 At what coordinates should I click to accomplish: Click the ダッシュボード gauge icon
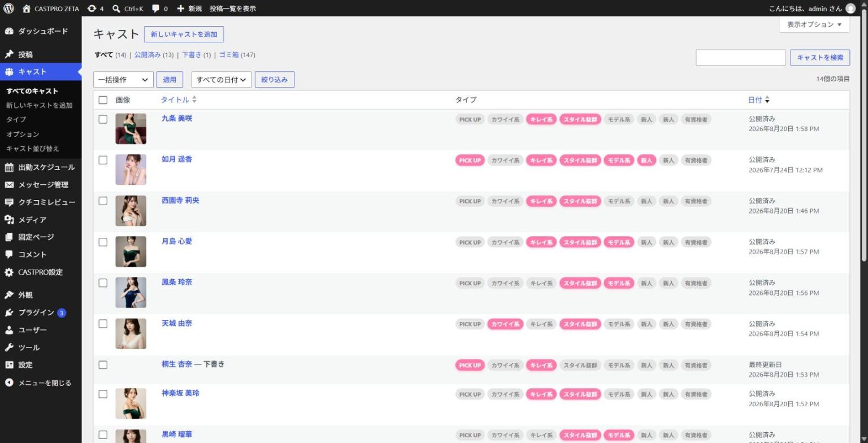point(9,31)
